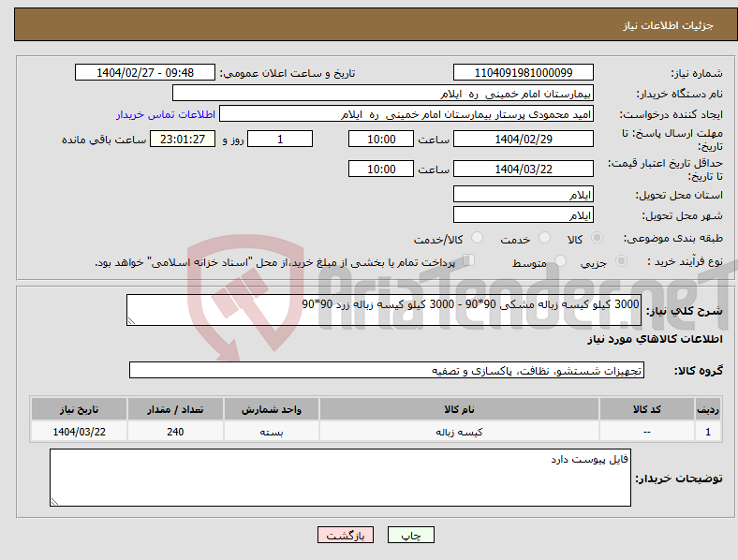Select the جزیی purchase type radio
Screen dimensions: 738x560
tap(621, 260)
